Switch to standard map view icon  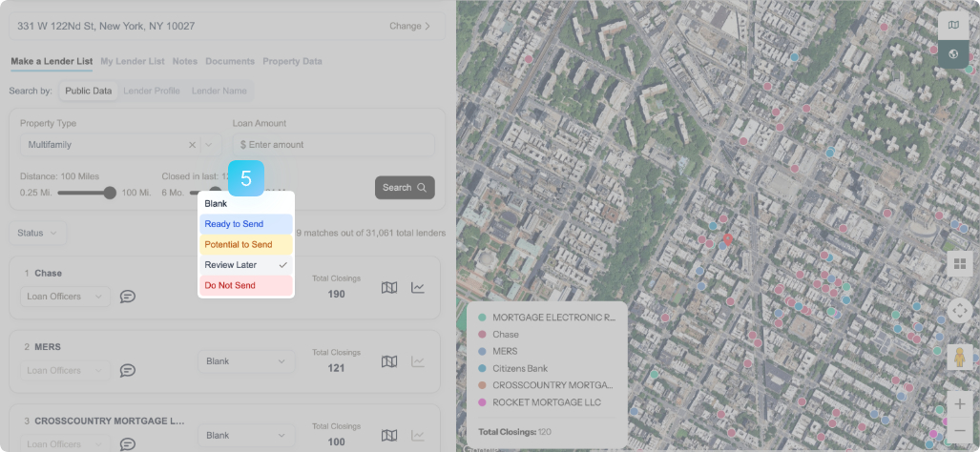(x=953, y=26)
